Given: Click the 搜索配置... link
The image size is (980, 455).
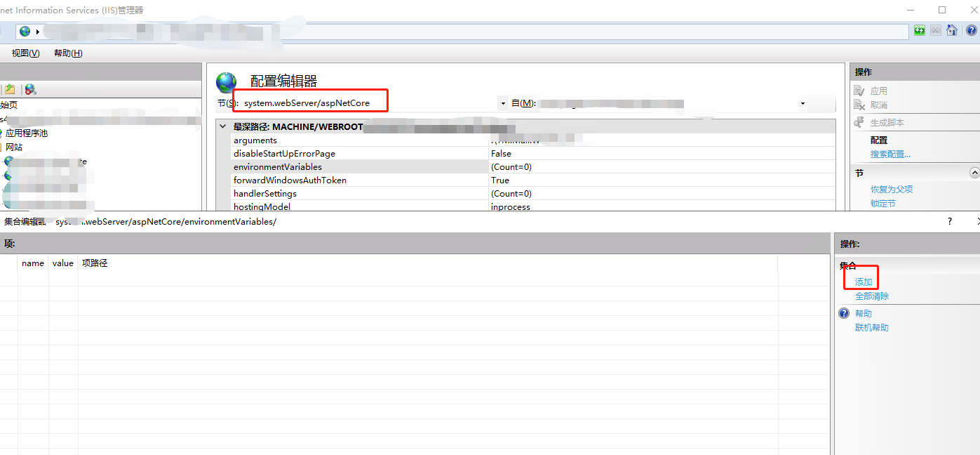Looking at the screenshot, I should 891,154.
